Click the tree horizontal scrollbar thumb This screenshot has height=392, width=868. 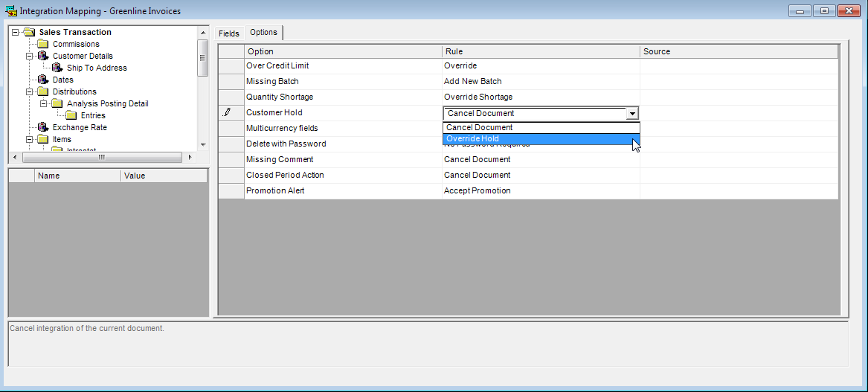click(x=102, y=157)
